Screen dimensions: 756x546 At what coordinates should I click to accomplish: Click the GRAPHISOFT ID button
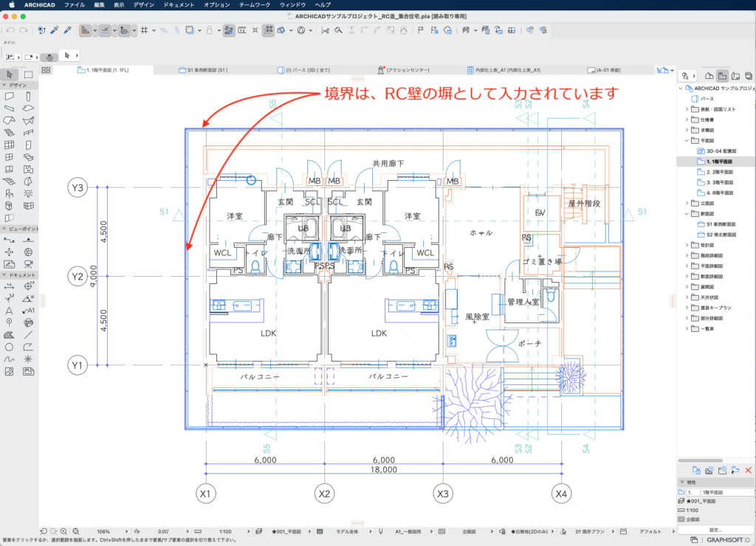click(x=728, y=540)
